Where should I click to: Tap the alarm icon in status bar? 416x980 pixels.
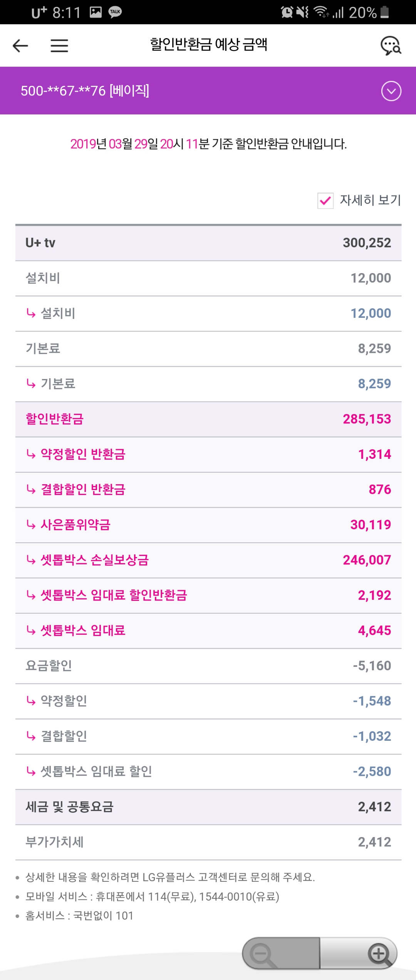(287, 12)
